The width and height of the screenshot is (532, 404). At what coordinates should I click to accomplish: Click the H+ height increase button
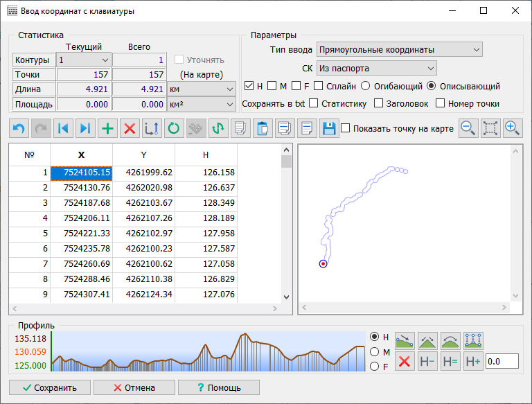click(473, 361)
